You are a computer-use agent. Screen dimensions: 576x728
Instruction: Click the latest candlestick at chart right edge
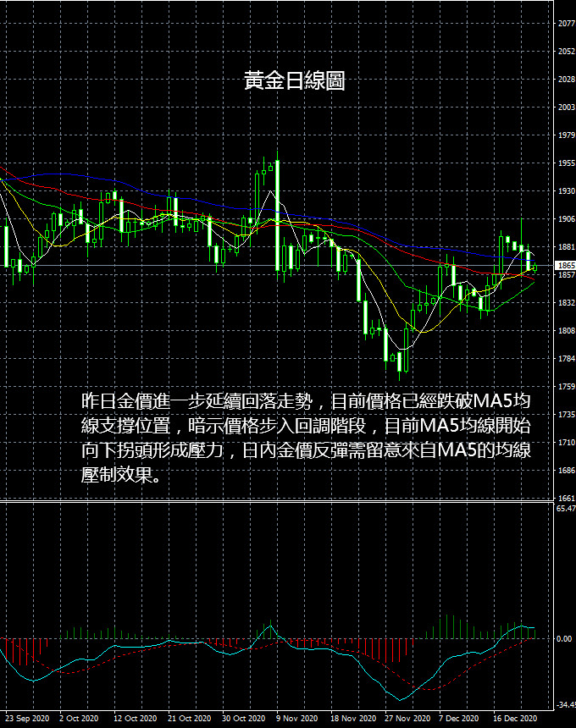[x=535, y=267]
